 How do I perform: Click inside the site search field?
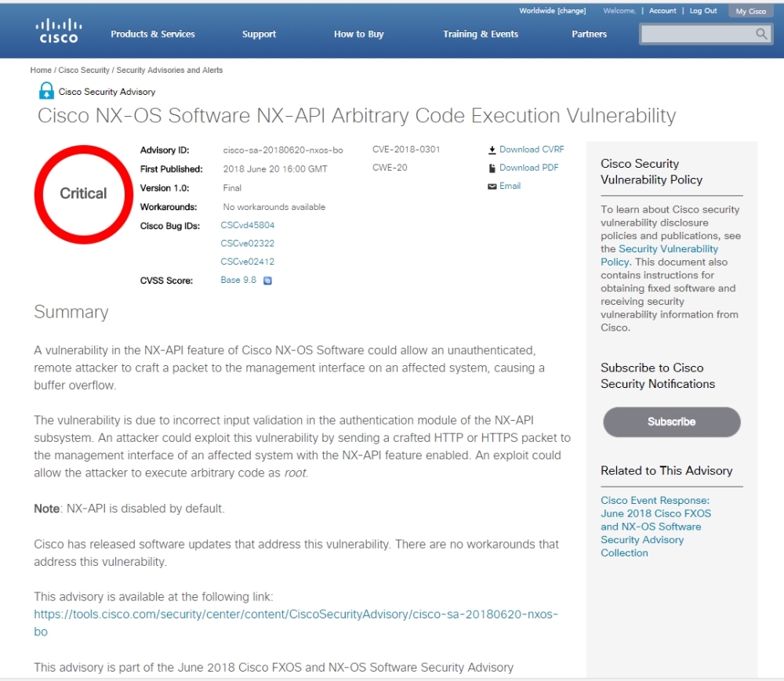pyautogui.click(x=698, y=34)
